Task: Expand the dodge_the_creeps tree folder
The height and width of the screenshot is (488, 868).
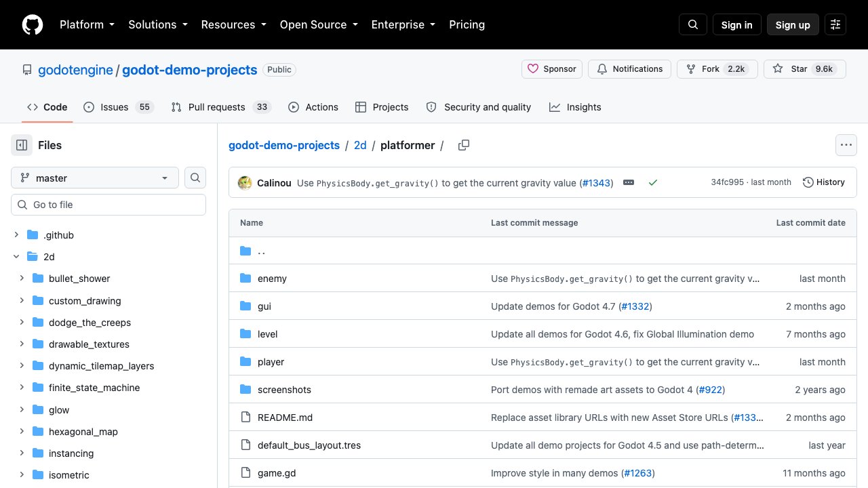Action: pos(22,322)
